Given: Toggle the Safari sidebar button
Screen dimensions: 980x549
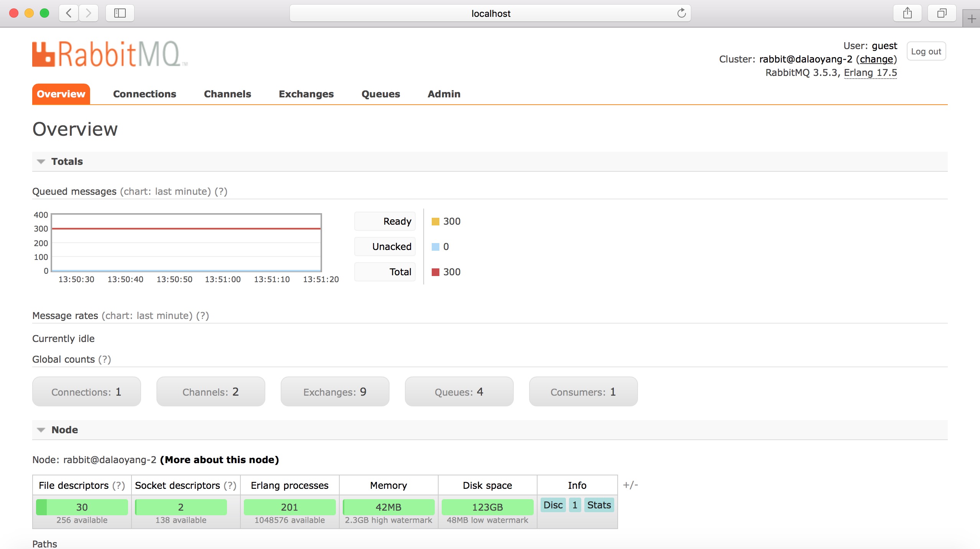Looking at the screenshot, I should [120, 13].
